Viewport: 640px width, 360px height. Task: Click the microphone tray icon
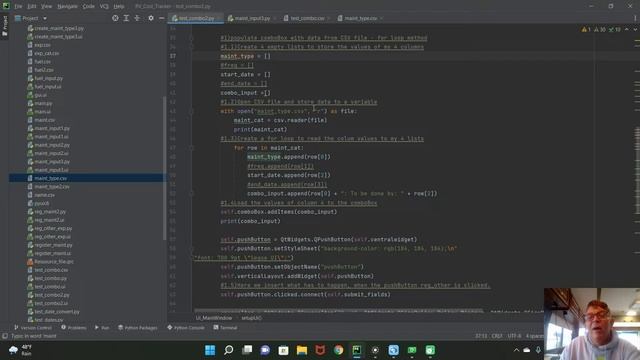538,350
